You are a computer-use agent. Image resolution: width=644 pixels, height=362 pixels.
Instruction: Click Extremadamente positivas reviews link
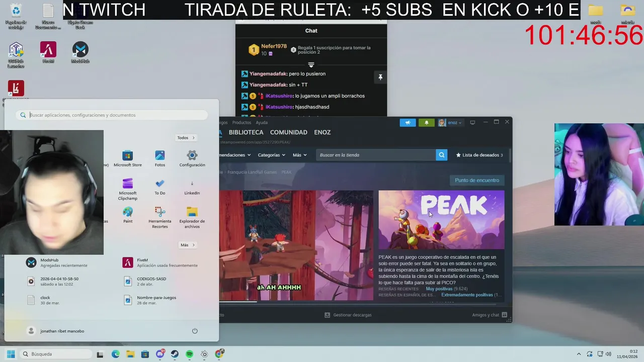click(x=467, y=295)
